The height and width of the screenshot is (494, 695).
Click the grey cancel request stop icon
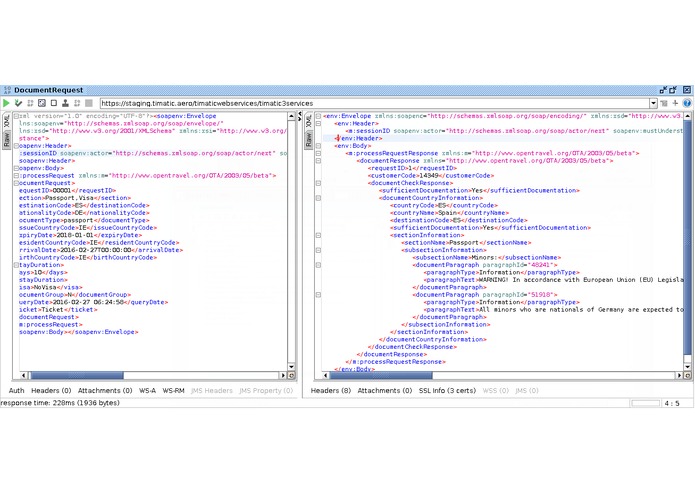(89, 103)
